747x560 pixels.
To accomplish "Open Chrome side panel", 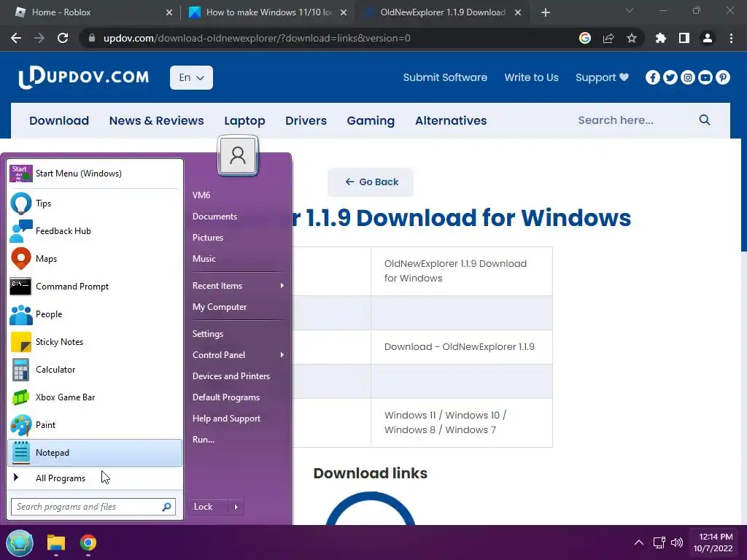I will coord(684,38).
